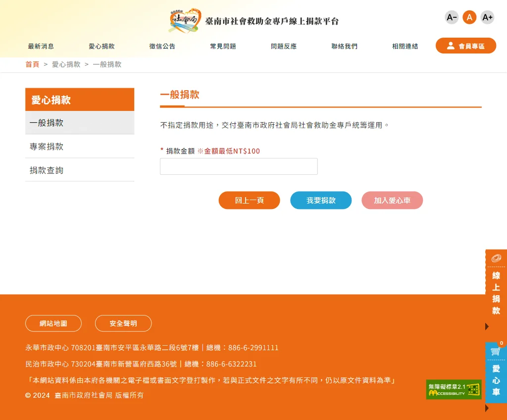
Task: Click the 捐款金額 input field
Action: point(239,166)
